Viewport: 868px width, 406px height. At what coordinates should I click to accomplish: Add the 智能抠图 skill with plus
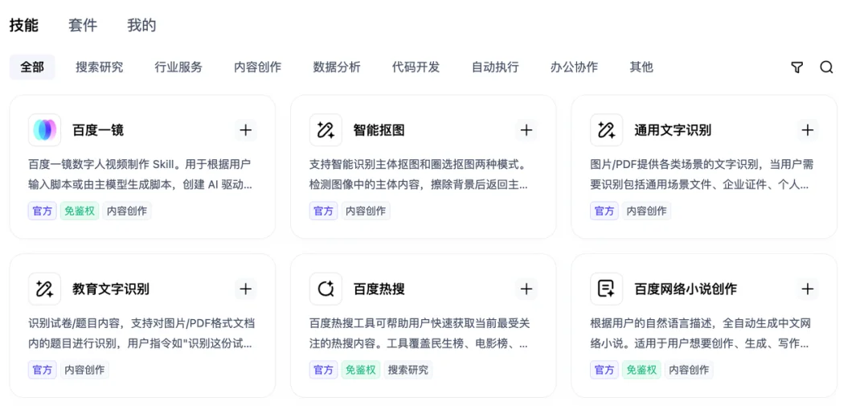526,130
